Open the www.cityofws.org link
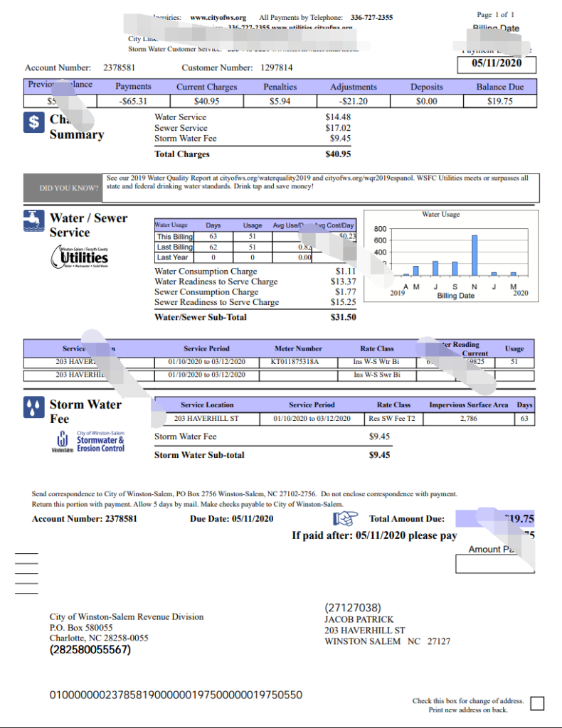562x728 pixels. [218, 18]
